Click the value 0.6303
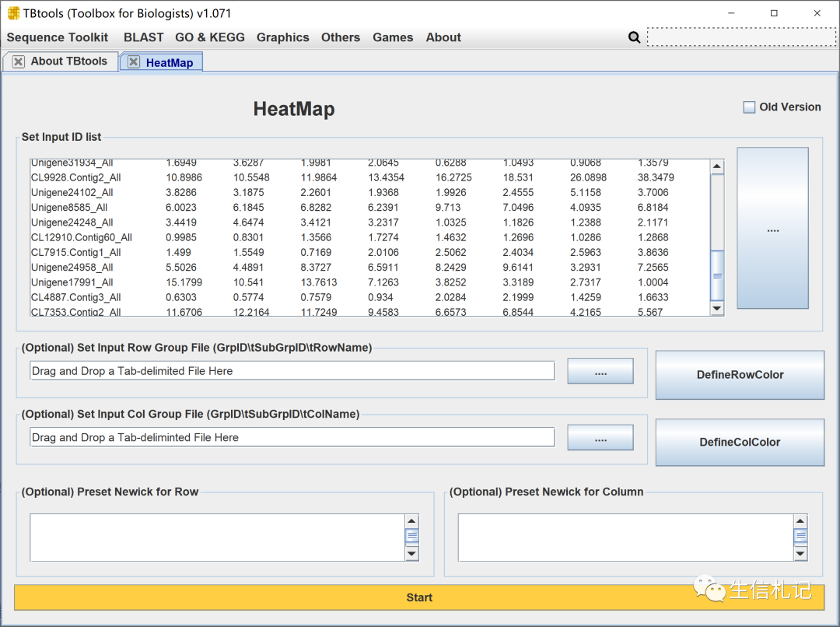Viewport: 840px width, 627px height. [181, 297]
